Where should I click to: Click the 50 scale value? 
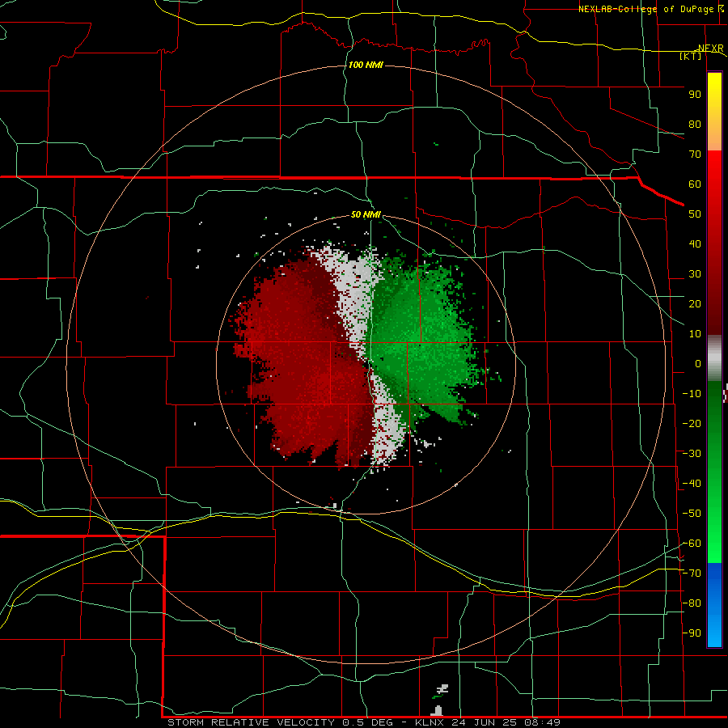pos(695,214)
